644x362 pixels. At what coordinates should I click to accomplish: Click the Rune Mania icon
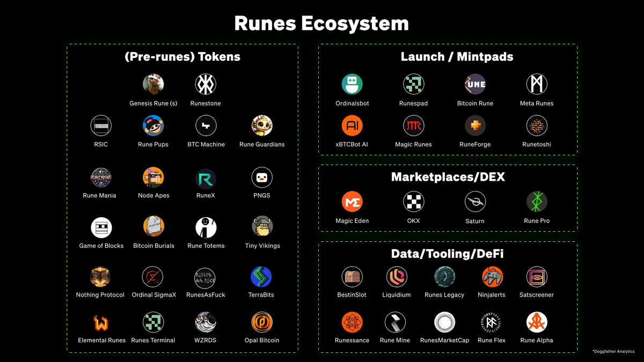click(101, 178)
